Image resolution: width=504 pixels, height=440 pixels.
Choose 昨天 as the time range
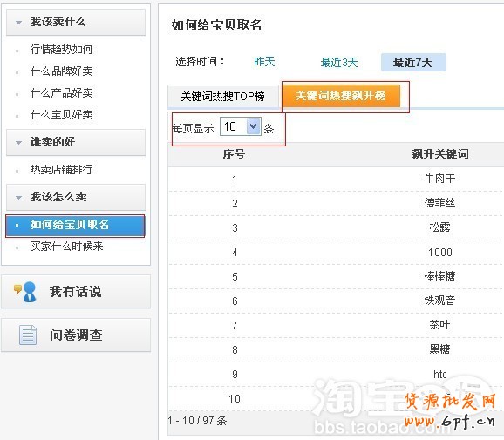click(x=264, y=62)
